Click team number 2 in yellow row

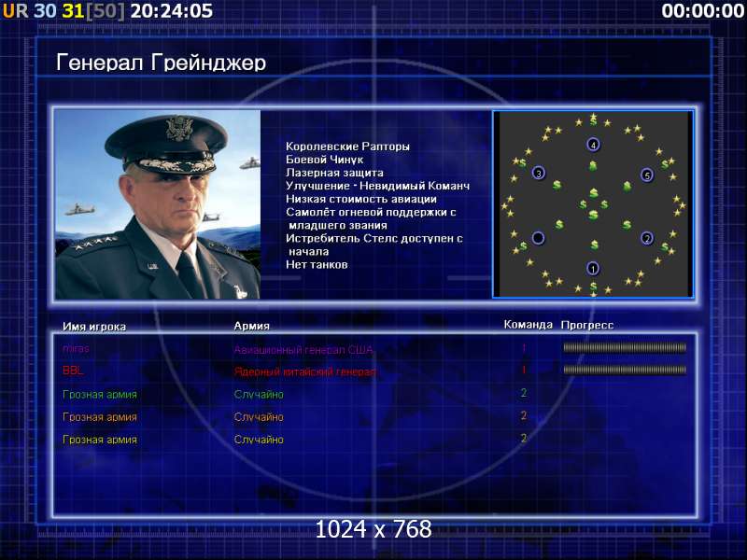coord(524,438)
